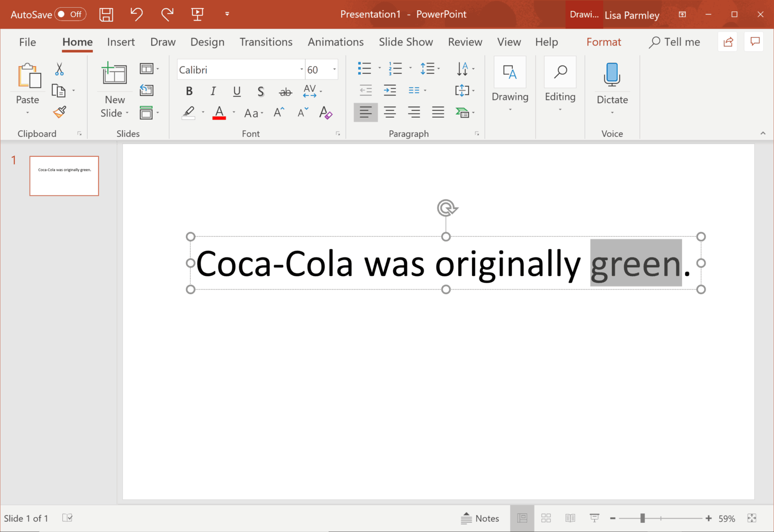Screen dimensions: 774x532
Task: Apply the red font color
Action: [x=219, y=112]
